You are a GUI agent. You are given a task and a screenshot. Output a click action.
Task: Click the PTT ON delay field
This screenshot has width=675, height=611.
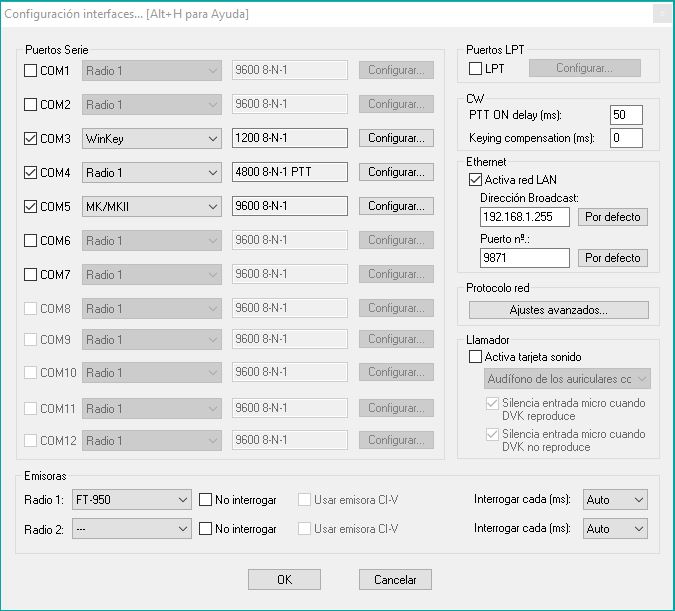(626, 115)
